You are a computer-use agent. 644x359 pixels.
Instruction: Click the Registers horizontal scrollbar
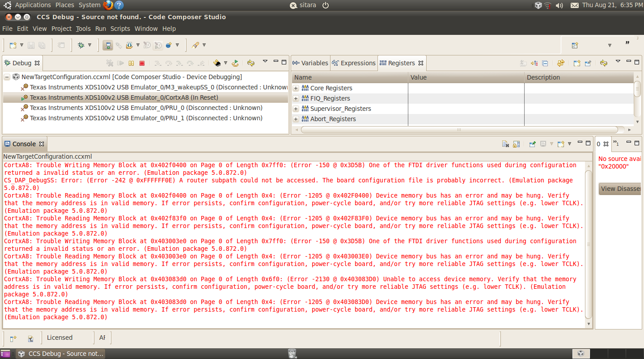tap(459, 130)
